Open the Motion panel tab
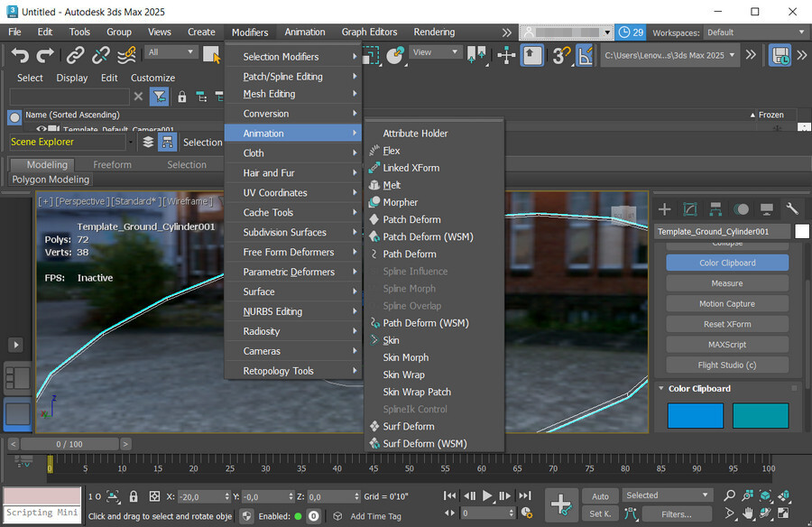Image resolution: width=812 pixels, height=527 pixels. click(741, 208)
